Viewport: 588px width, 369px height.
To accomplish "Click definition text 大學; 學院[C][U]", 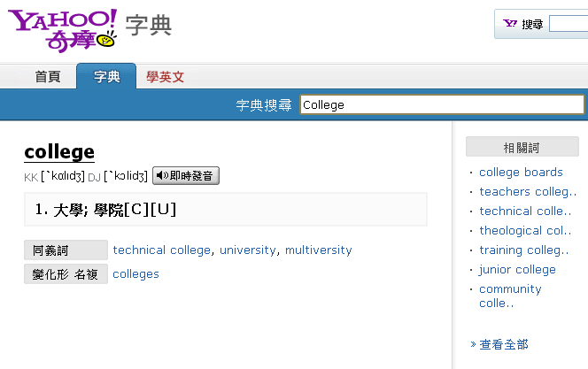I will tap(115, 210).
